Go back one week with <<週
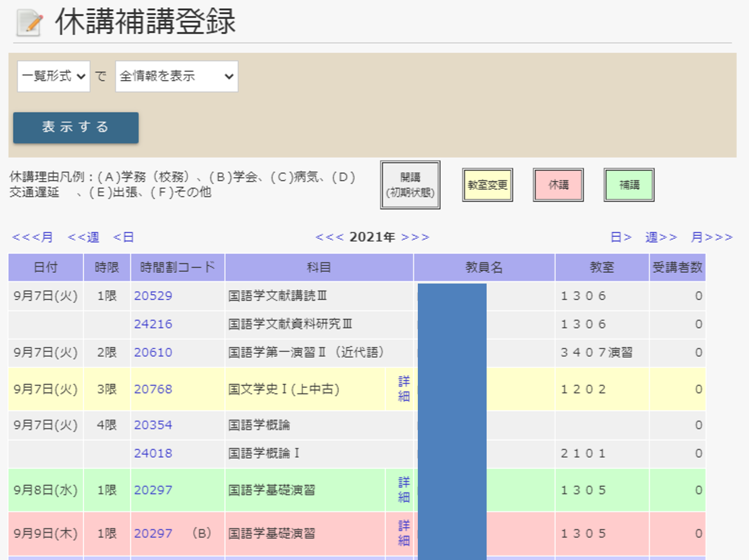Image resolution: width=749 pixels, height=560 pixels. point(83,237)
